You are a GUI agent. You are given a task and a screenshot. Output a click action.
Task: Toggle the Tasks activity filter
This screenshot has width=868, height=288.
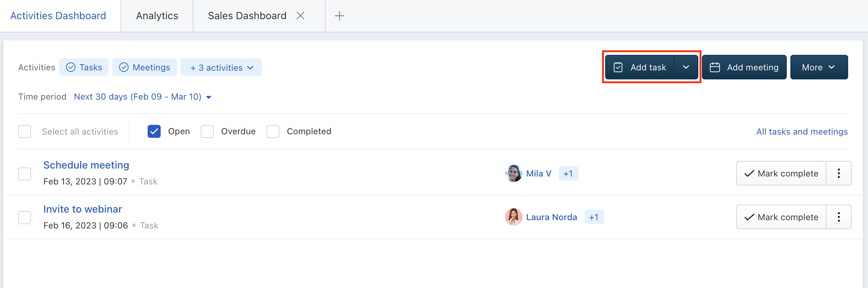pyautogui.click(x=84, y=67)
